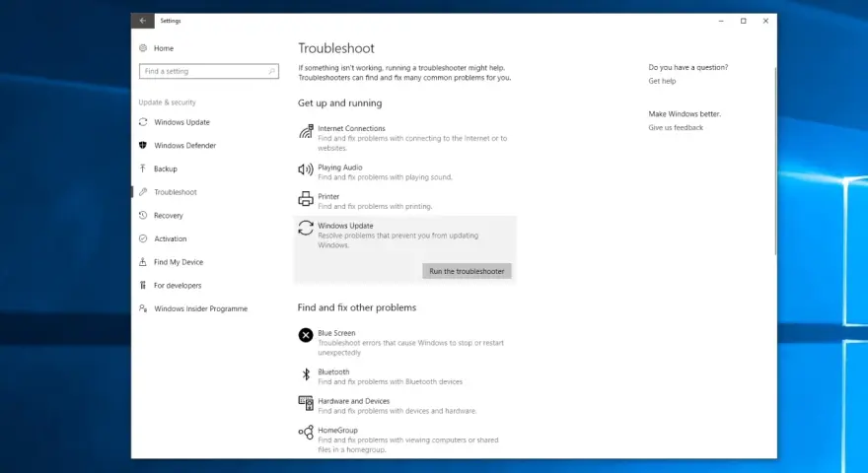868x473 pixels.
Task: Select the HomeGroup troubleshooter label
Action: [337, 430]
